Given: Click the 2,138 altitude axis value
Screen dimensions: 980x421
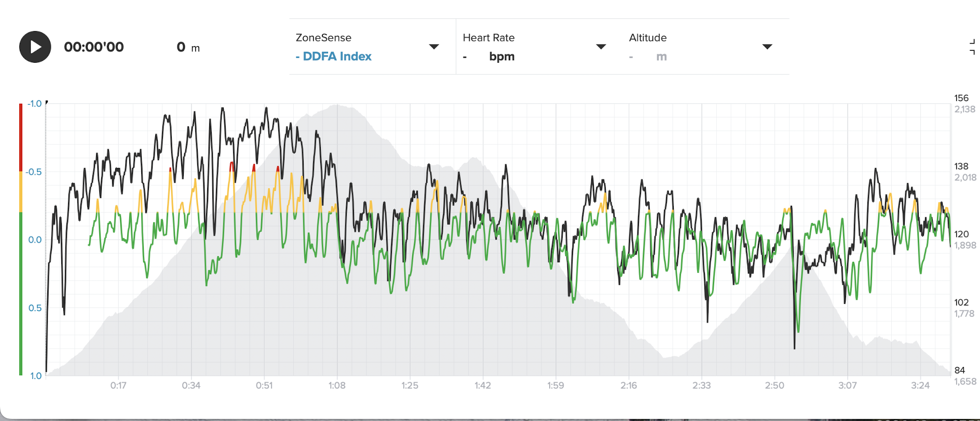Looking at the screenshot, I should pos(965,109).
